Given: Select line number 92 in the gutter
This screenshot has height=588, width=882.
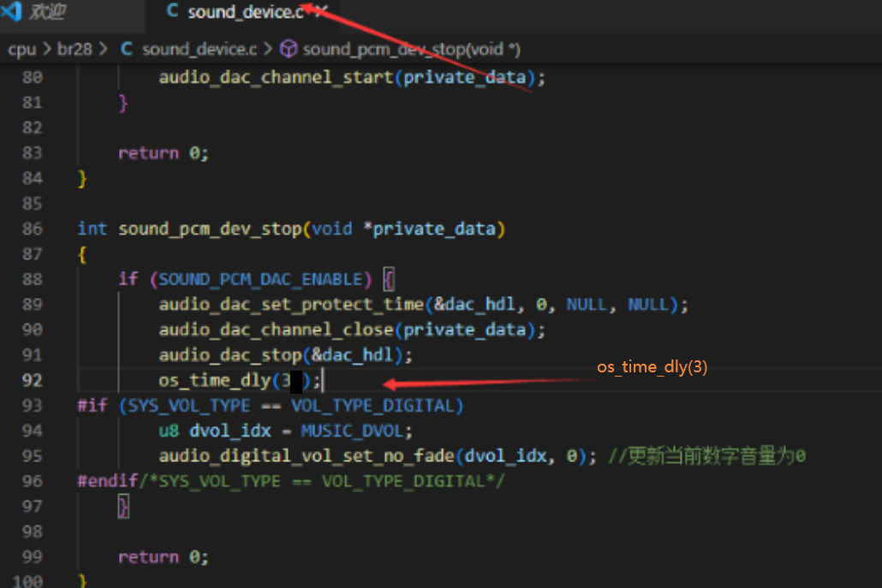Looking at the screenshot, I should (32, 381).
